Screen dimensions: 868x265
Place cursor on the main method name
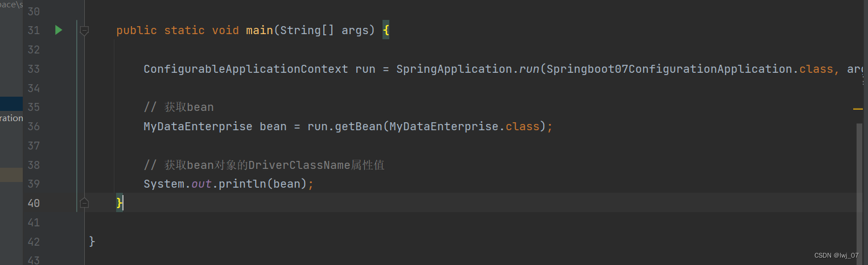coord(259,30)
